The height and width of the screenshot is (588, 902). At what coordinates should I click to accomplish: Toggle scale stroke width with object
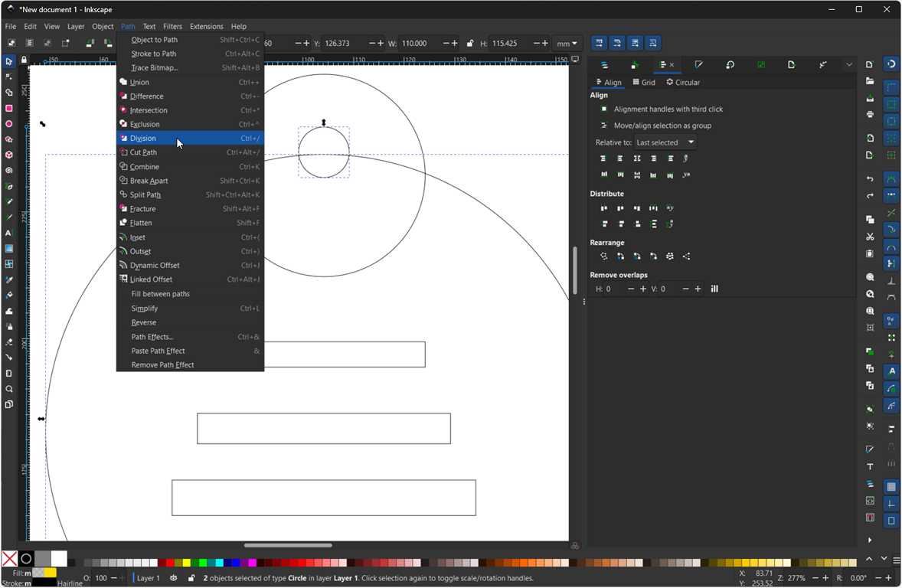[x=599, y=43]
